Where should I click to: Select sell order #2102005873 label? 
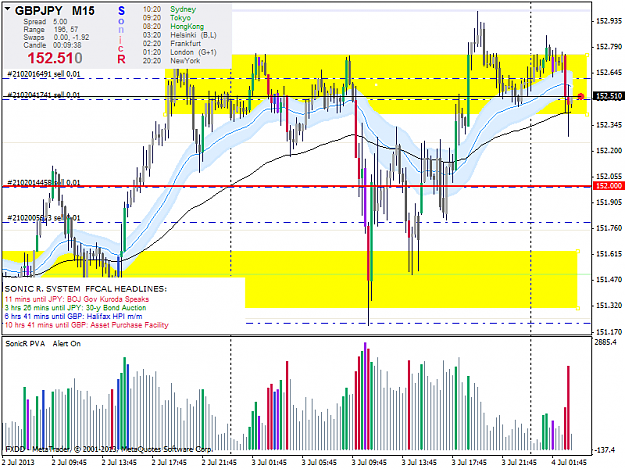click(44, 218)
